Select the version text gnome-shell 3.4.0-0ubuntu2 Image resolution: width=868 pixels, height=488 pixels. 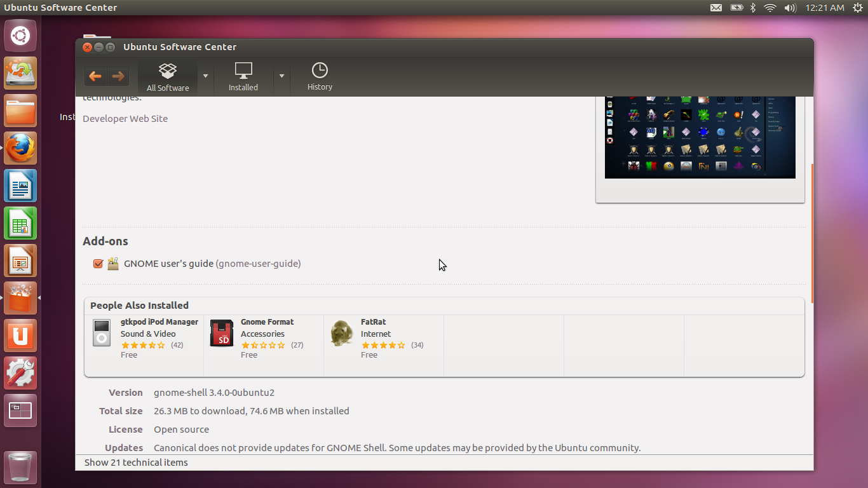coord(214,393)
